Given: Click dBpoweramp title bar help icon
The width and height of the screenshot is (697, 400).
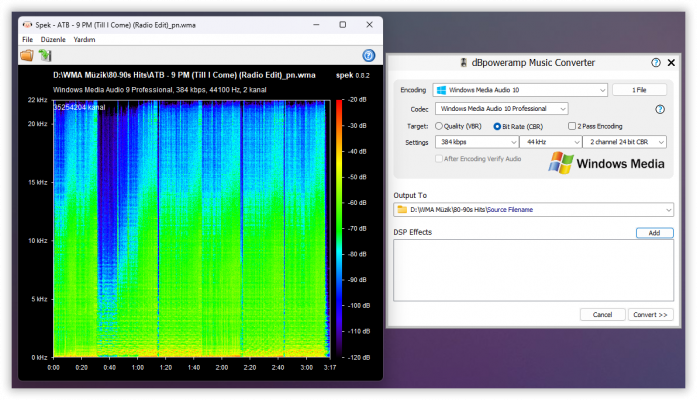Looking at the screenshot, I should 656,63.
